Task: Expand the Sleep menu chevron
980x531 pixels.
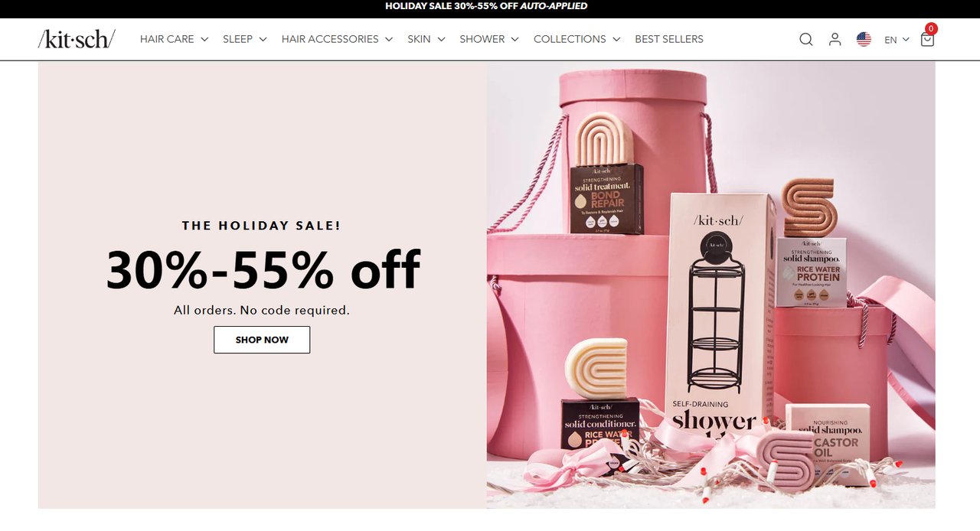Action: pos(263,39)
